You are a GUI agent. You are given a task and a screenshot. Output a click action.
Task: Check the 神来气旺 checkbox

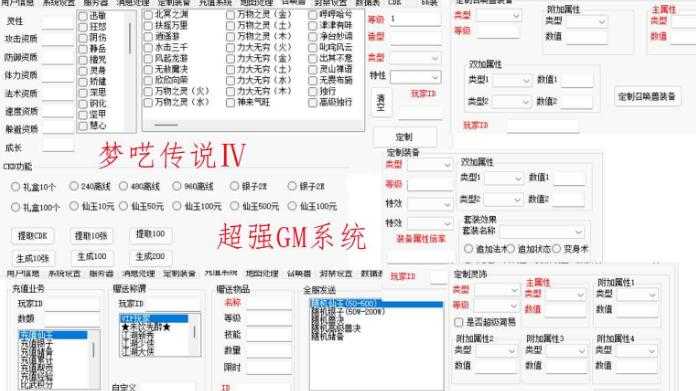coord(230,103)
